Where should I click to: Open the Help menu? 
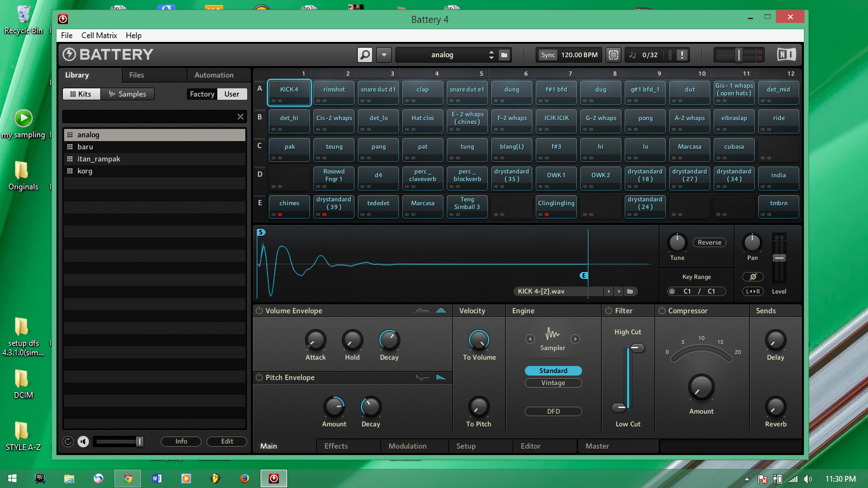[x=133, y=36]
